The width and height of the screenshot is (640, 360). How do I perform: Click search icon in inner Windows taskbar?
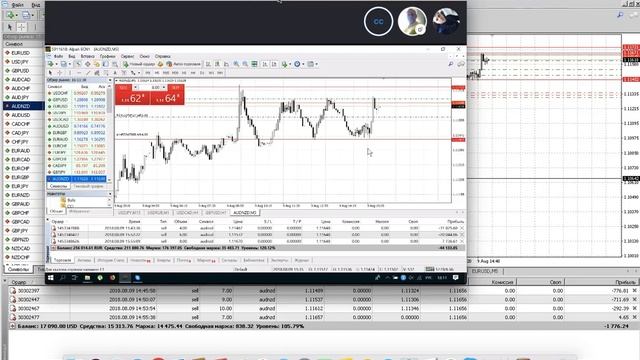tap(63, 278)
